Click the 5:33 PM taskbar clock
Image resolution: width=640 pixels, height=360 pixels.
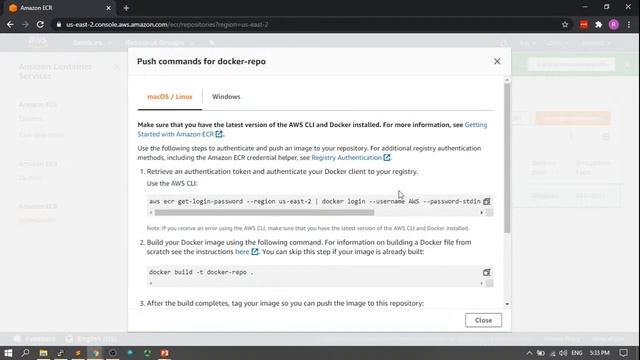(x=599, y=353)
